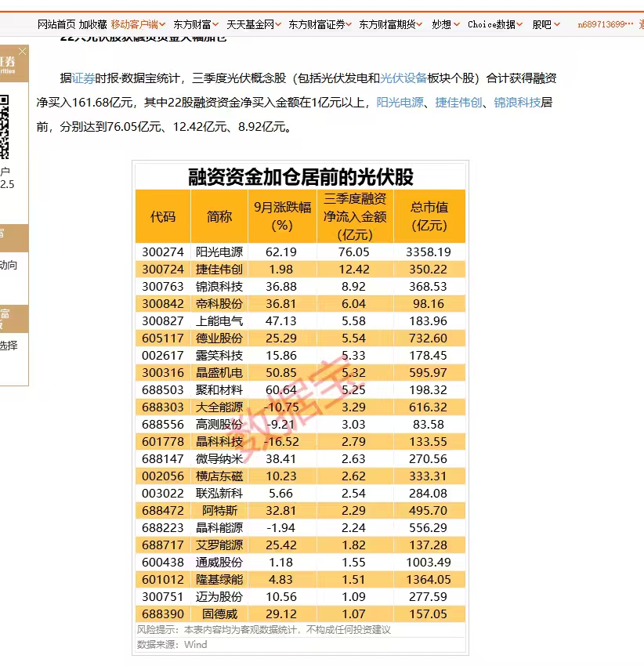This screenshot has height=666, width=644.
Task: Open the 光伏设备 hyperlink
Action: pos(403,78)
